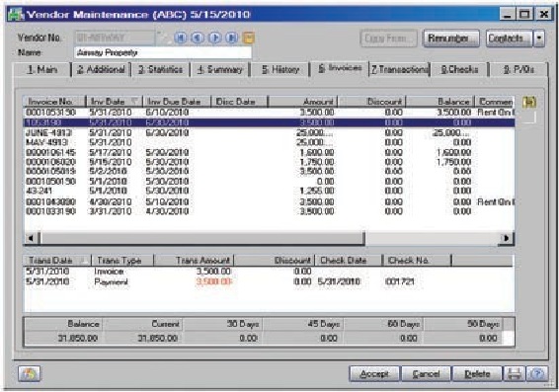Open the 3. Statistics tab

click(160, 69)
